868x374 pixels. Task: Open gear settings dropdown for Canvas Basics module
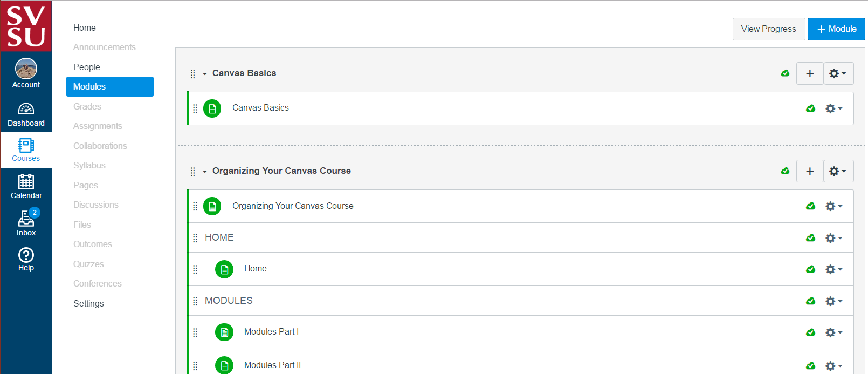tap(838, 73)
